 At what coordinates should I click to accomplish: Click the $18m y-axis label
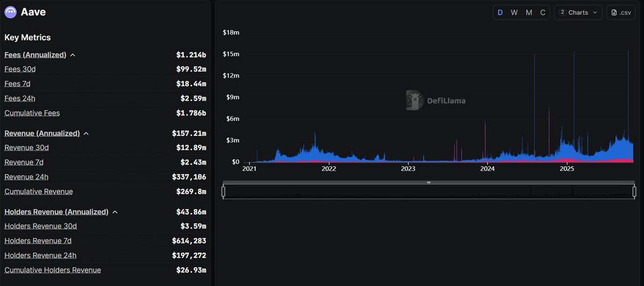pyautogui.click(x=231, y=32)
